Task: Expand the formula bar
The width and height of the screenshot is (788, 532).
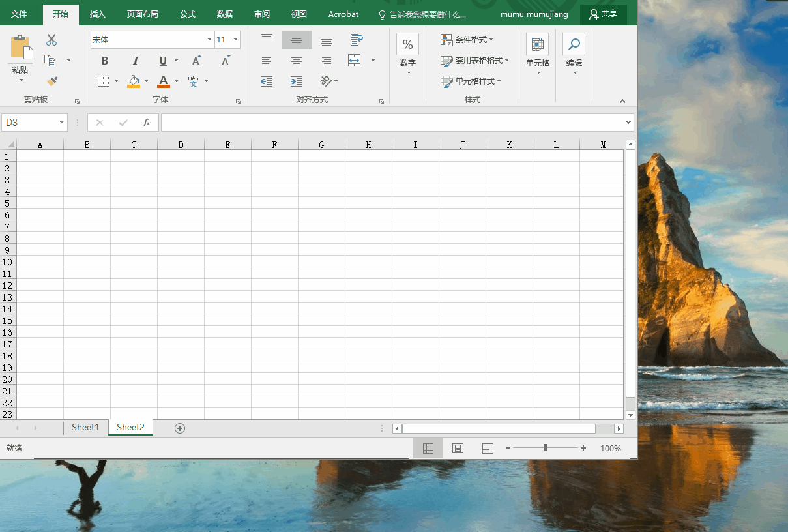Action: (x=628, y=122)
